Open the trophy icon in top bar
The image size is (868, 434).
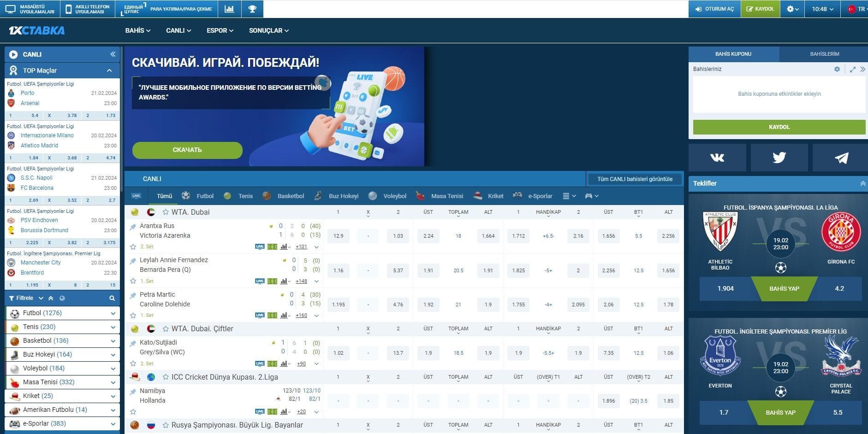point(252,9)
